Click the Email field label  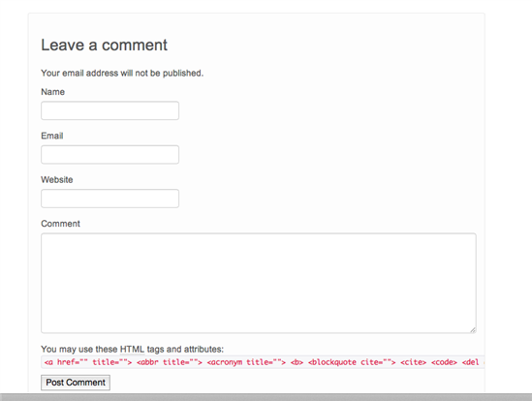52,136
